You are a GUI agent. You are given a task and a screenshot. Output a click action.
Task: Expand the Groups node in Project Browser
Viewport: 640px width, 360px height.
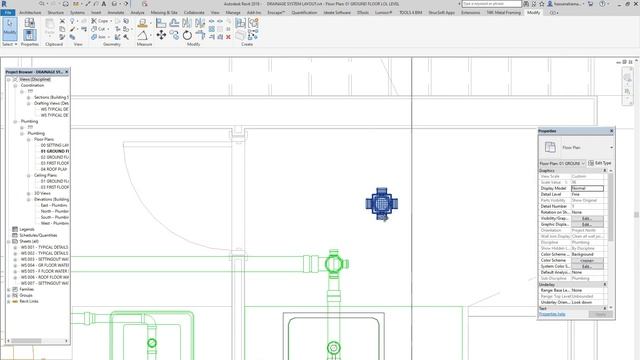[x=9, y=295]
